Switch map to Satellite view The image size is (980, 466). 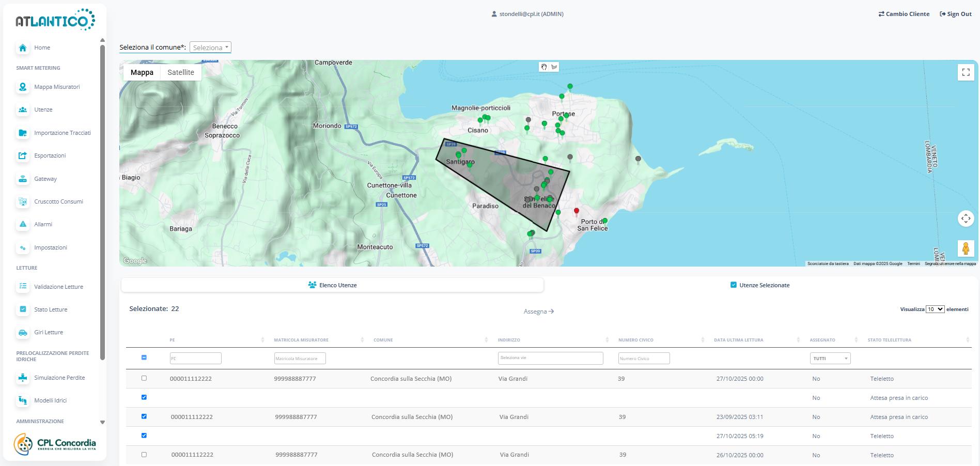181,72
